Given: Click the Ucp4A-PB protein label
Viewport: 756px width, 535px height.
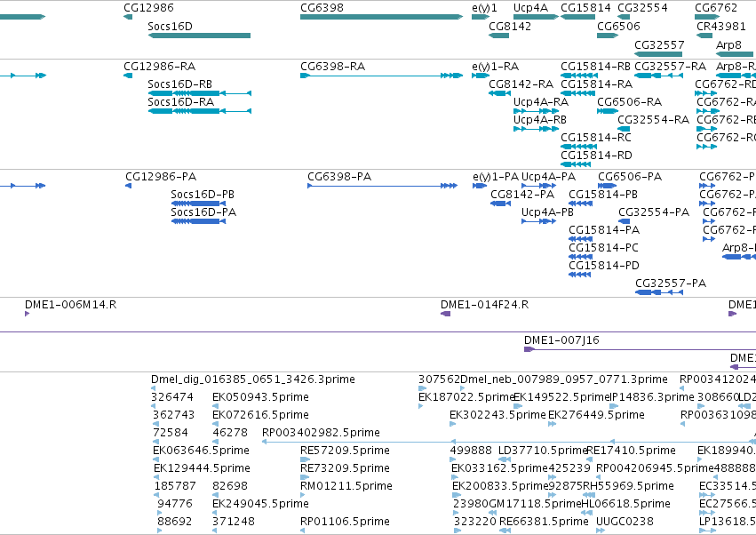Looking at the screenshot, I should (x=547, y=212).
